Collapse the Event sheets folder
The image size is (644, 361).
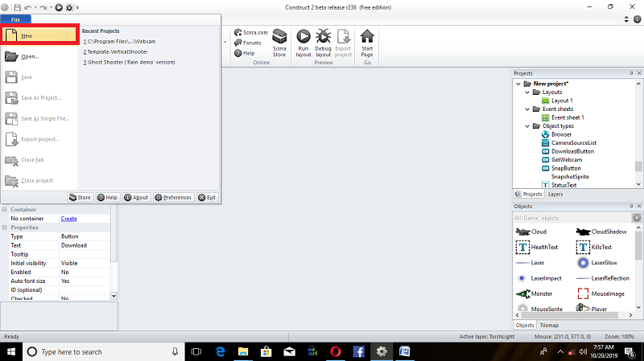(527, 109)
